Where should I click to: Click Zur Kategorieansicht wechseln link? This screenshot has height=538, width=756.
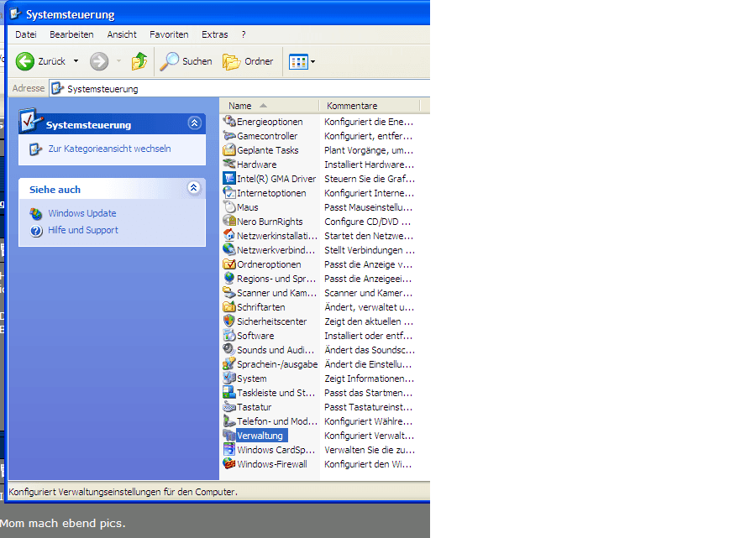(109, 149)
